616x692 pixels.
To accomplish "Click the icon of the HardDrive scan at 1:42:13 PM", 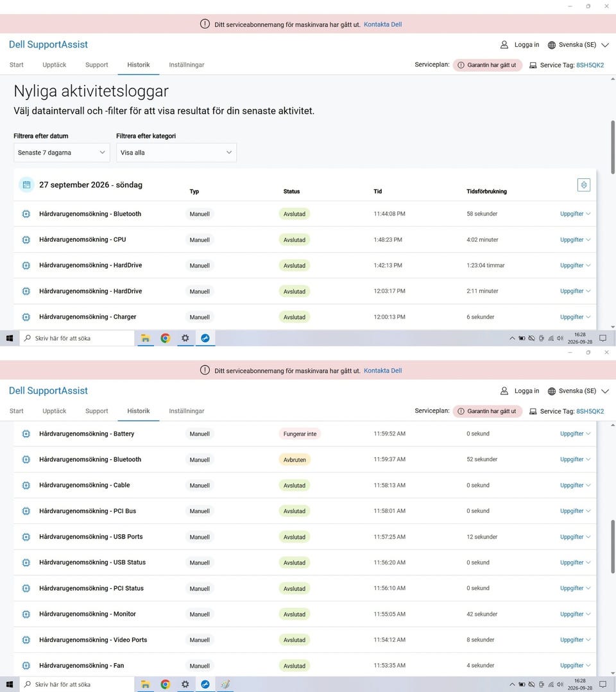I will (26, 266).
